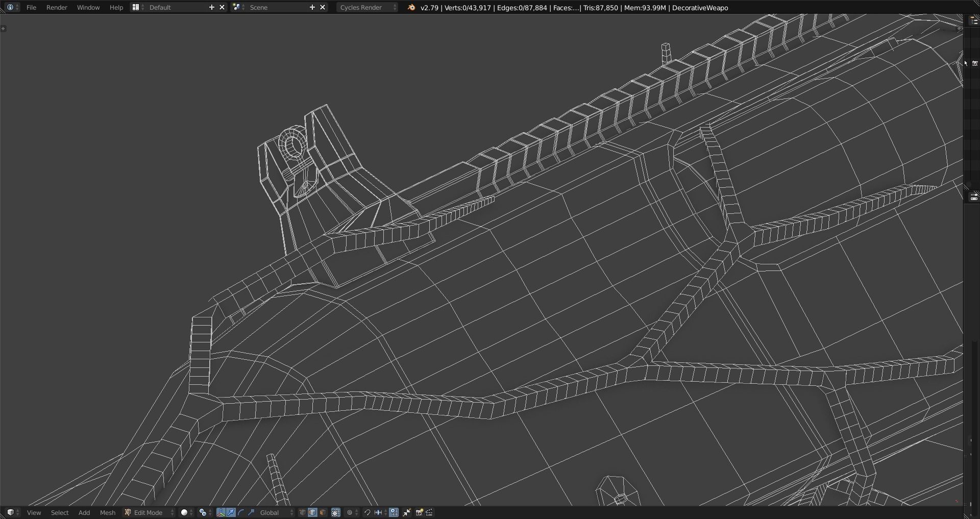Screen dimensions: 980x519
Task: Click the Outliner editor type icon
Action: [x=974, y=20]
